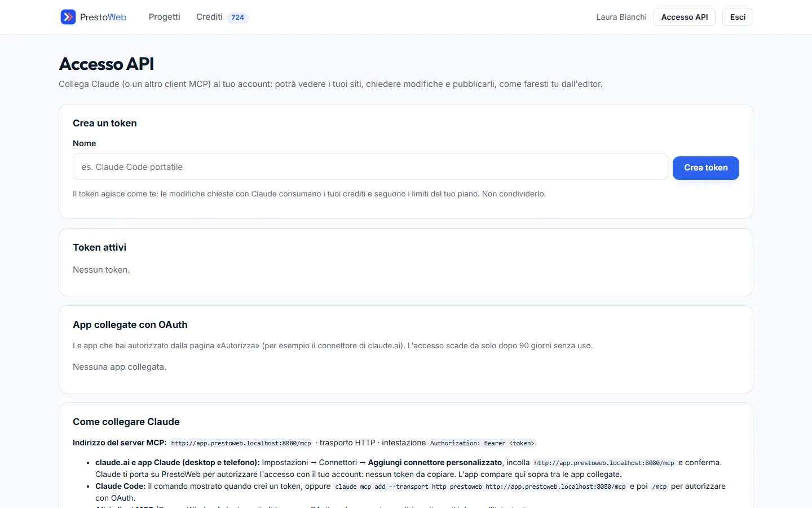Click the Accesso API page heading
812x508 pixels.
pyautogui.click(x=107, y=64)
